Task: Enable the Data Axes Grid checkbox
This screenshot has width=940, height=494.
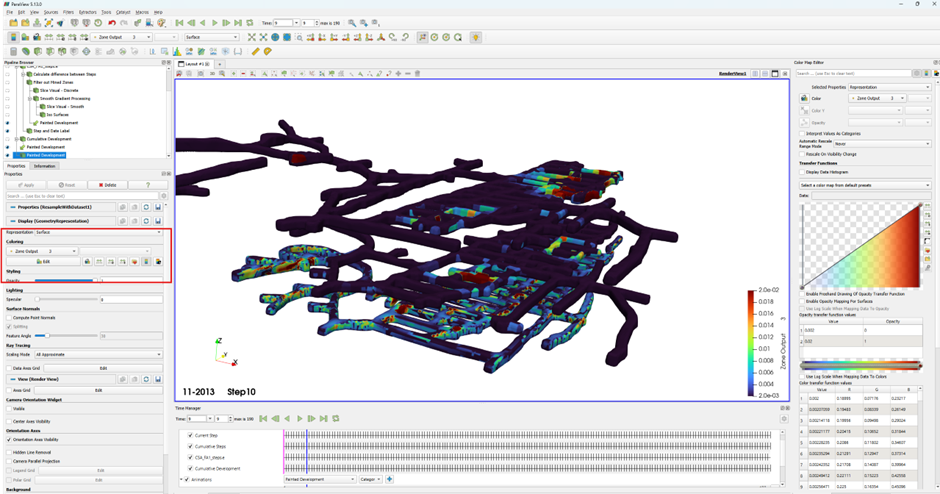Action: (x=9, y=368)
